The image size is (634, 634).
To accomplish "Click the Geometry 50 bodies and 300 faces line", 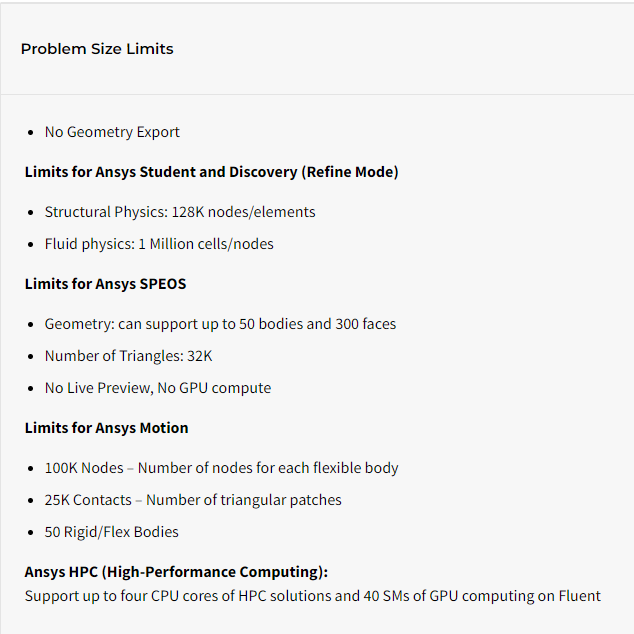I will coord(220,324).
